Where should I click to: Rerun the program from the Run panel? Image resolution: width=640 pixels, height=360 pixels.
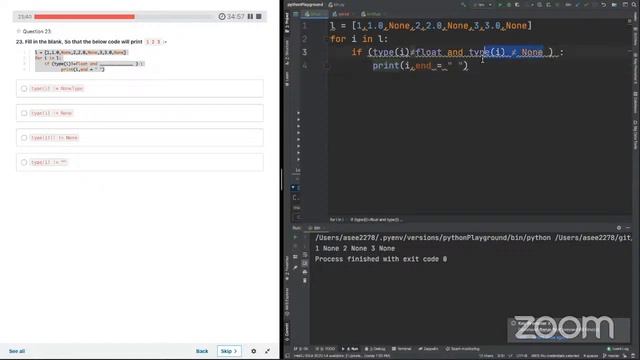[x=295, y=237]
